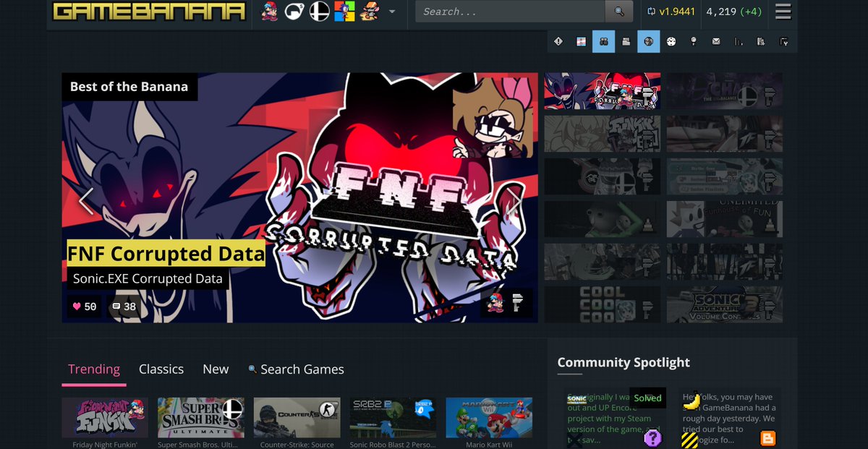The image size is (868, 449).
Task: Click the GameBanana logo
Action: tap(149, 12)
